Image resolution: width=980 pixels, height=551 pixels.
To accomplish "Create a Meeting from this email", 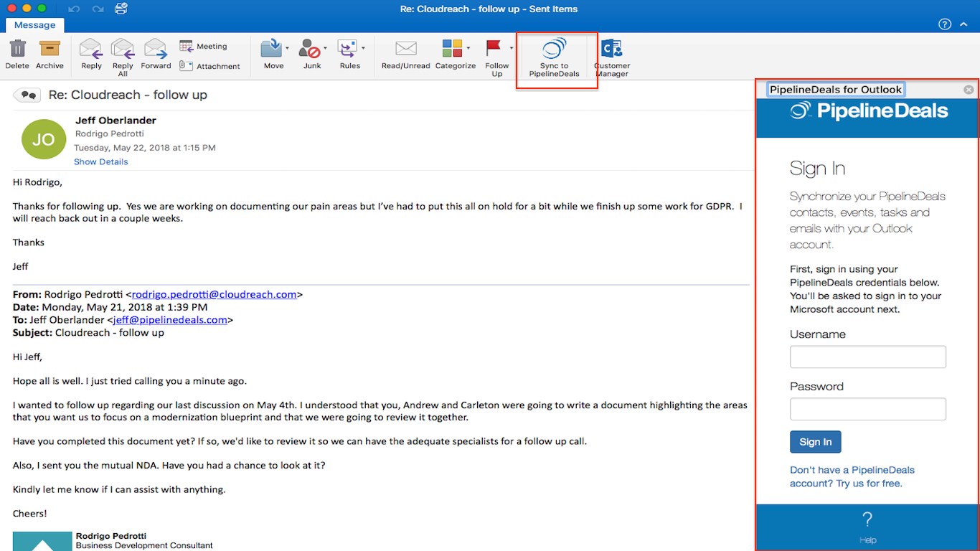I will point(203,46).
